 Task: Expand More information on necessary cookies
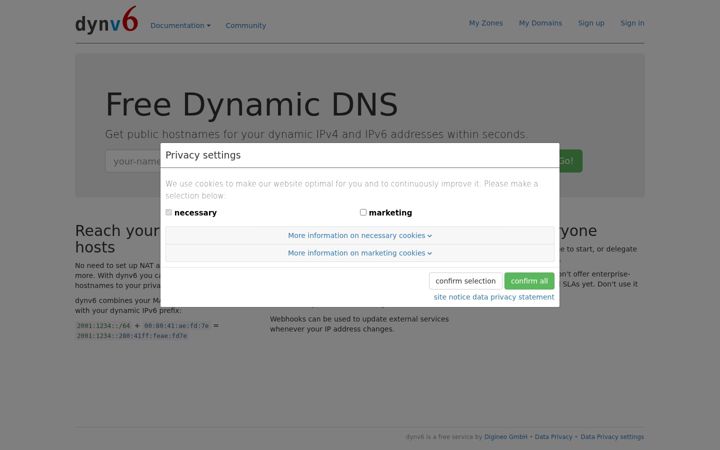click(x=360, y=236)
